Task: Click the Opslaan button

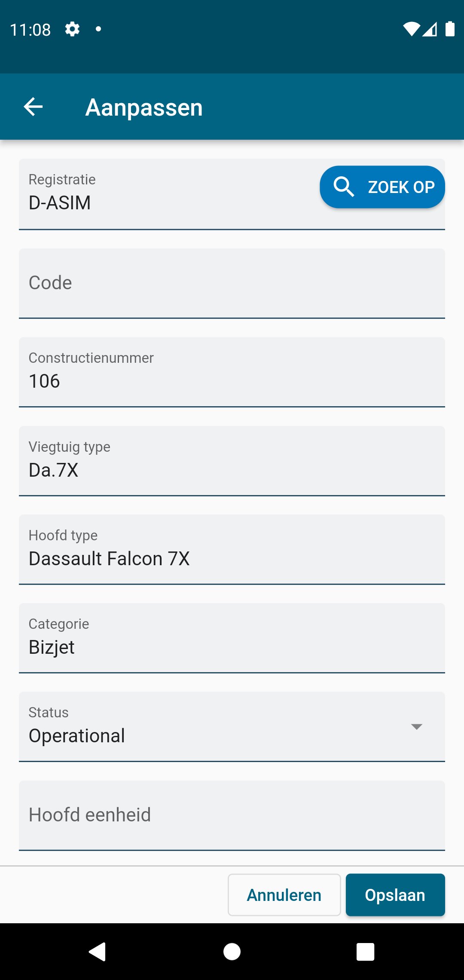Action: [x=395, y=895]
